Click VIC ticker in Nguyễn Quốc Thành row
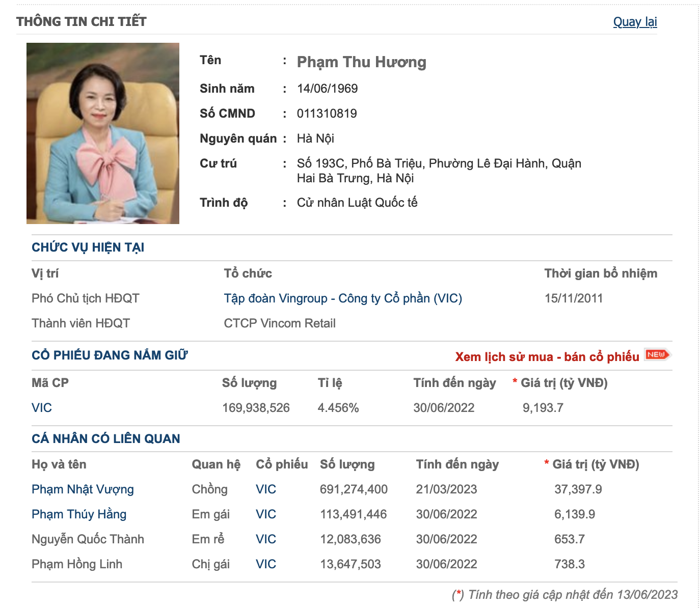 click(x=266, y=539)
